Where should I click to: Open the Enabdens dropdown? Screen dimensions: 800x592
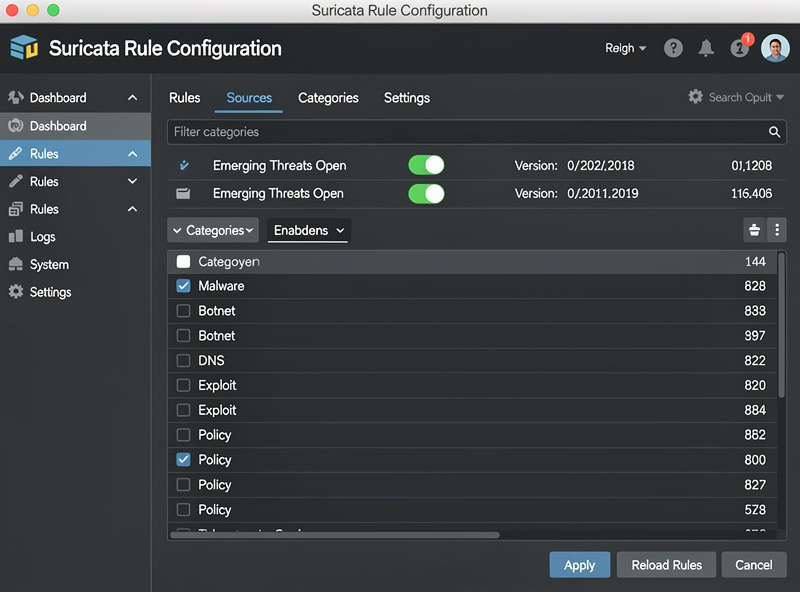[x=309, y=230]
